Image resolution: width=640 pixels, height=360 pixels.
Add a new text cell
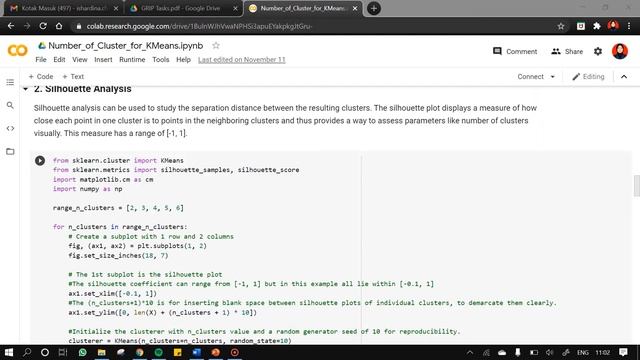(73, 77)
